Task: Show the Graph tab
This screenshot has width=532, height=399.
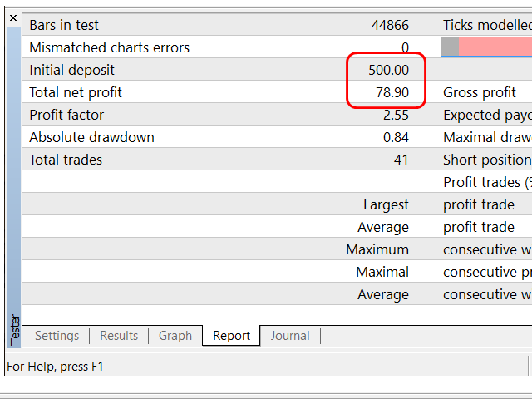Action: (175, 336)
